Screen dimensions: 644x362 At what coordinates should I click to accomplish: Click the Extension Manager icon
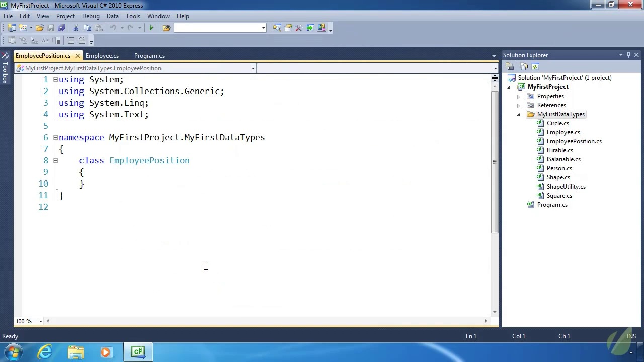click(x=321, y=28)
